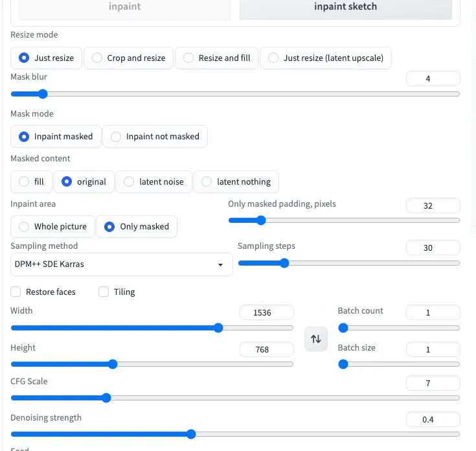Click the Width slider handle

coord(218,327)
